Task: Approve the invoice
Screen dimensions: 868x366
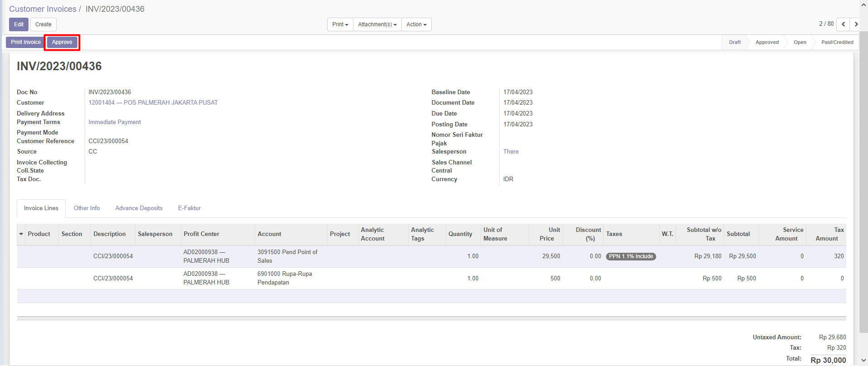Action: pyautogui.click(x=62, y=42)
